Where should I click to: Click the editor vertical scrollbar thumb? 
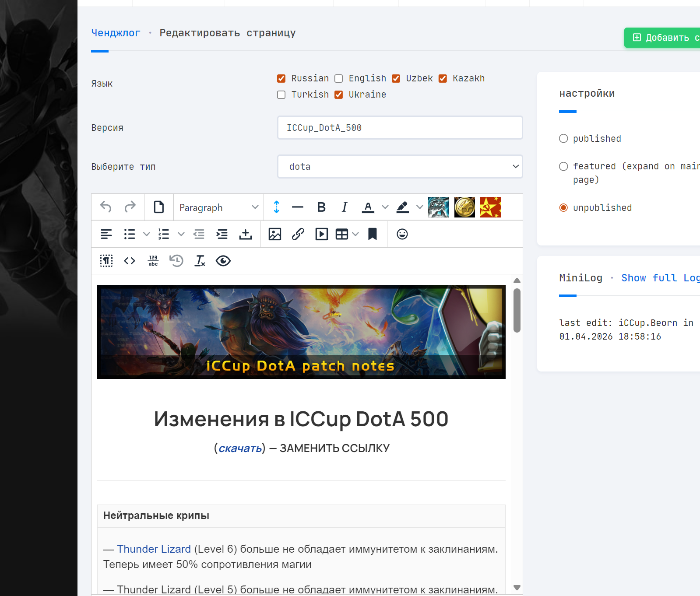[517, 311]
